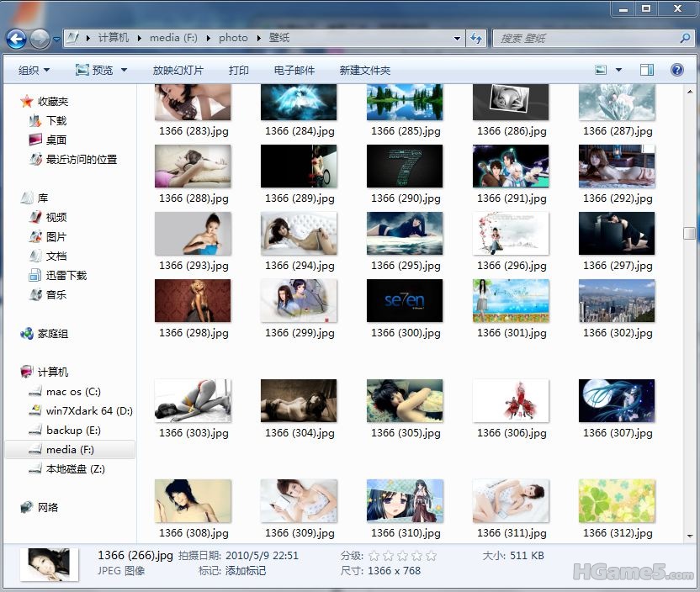Open the Help question mark icon
The width and height of the screenshot is (700, 592).
coord(677,70)
